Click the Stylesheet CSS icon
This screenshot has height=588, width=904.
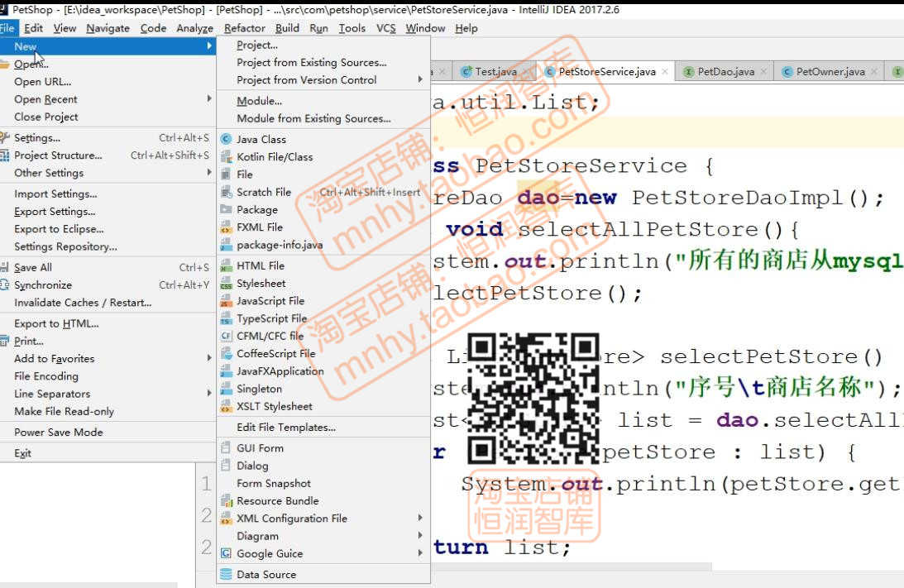tap(226, 284)
